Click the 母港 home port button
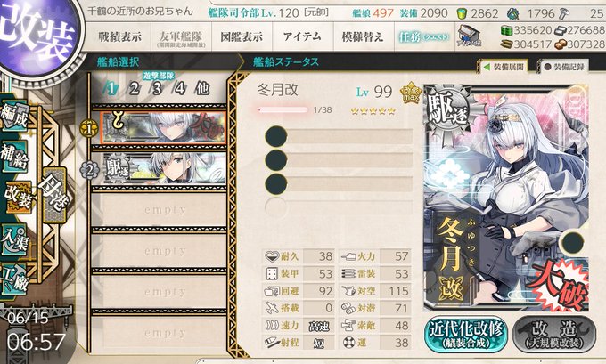 [x=54, y=195]
